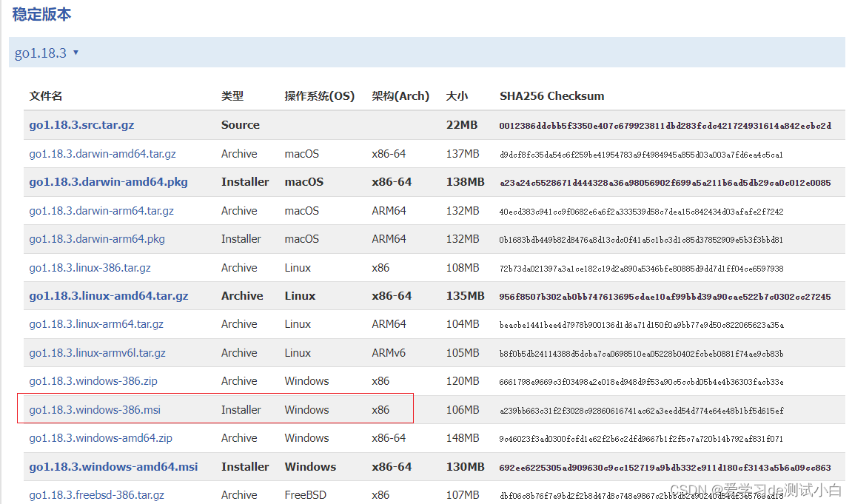The image size is (852, 504).
Task: Select the checksum starting with a239bb663c31
Action: pyautogui.click(x=642, y=411)
